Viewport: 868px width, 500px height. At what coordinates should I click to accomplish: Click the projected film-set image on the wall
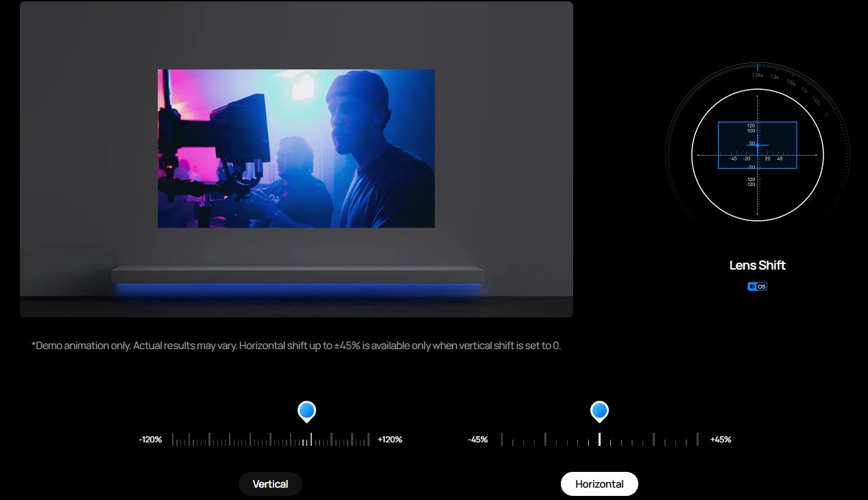[x=296, y=148]
